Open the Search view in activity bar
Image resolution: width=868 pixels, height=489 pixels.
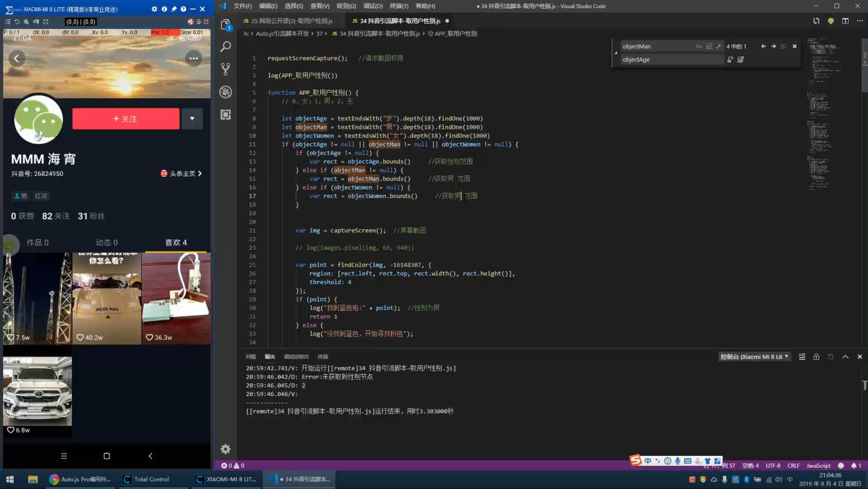pos(226,46)
